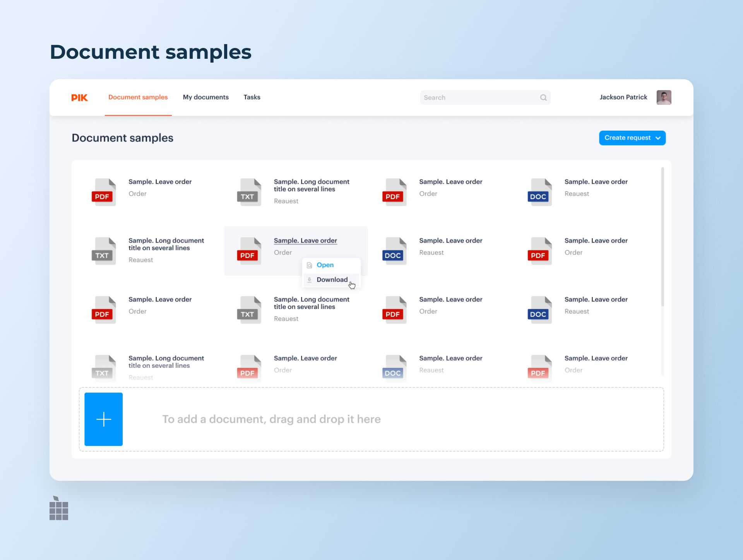
Task: Click Reauest label under second-row DOC sample
Action: 431,253
